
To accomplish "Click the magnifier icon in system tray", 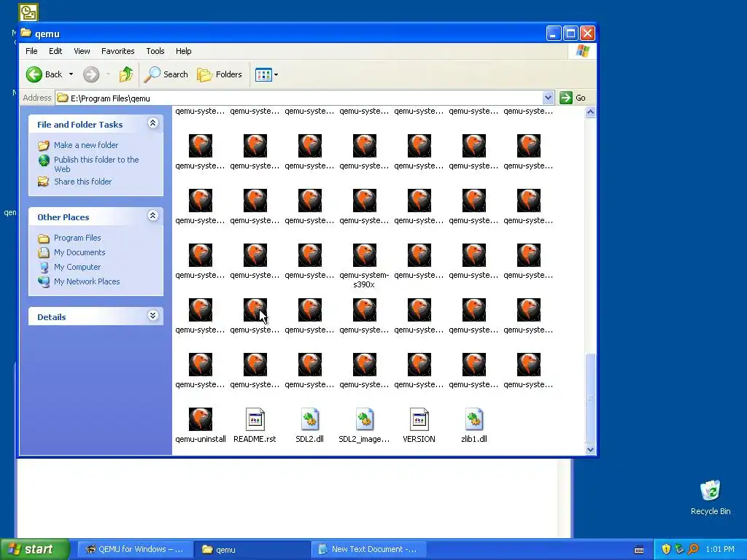I will point(693,549).
